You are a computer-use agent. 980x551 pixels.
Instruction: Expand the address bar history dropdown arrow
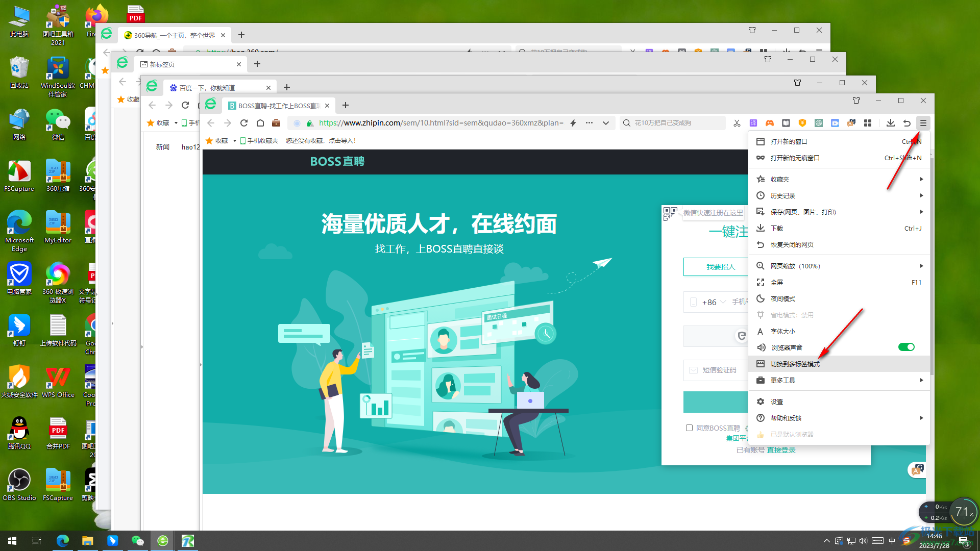(606, 123)
